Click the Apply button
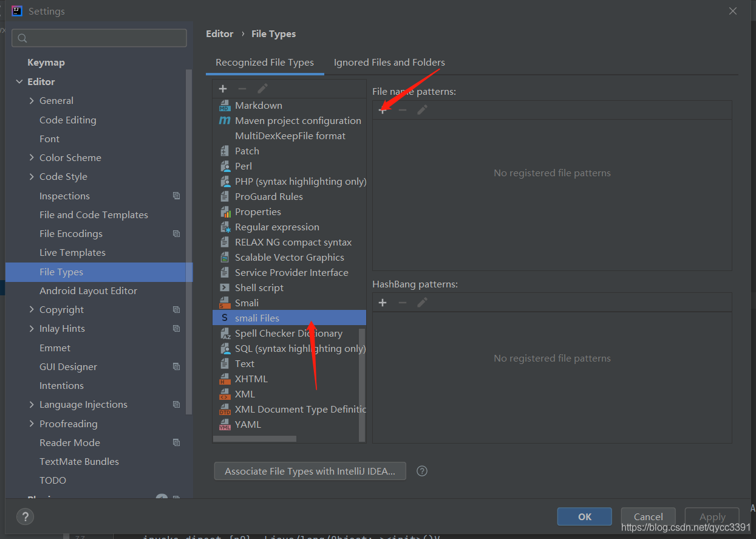756x539 pixels. tap(712, 517)
